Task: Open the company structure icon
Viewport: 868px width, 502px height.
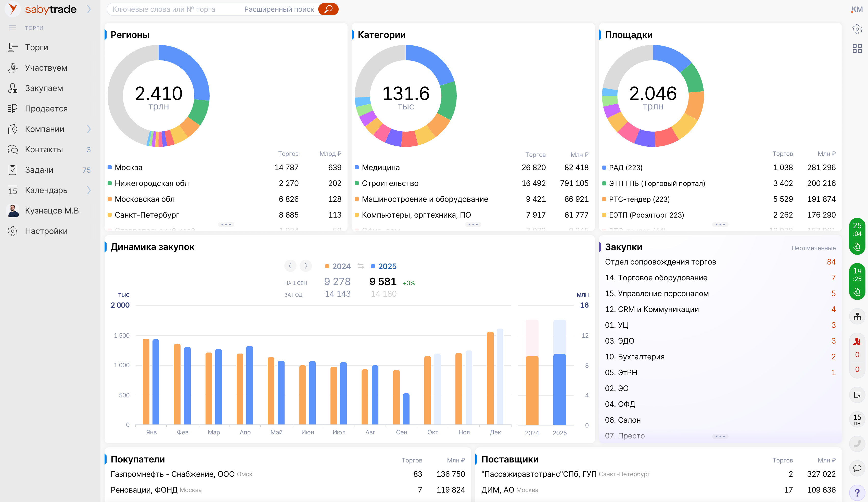Action: point(857,316)
